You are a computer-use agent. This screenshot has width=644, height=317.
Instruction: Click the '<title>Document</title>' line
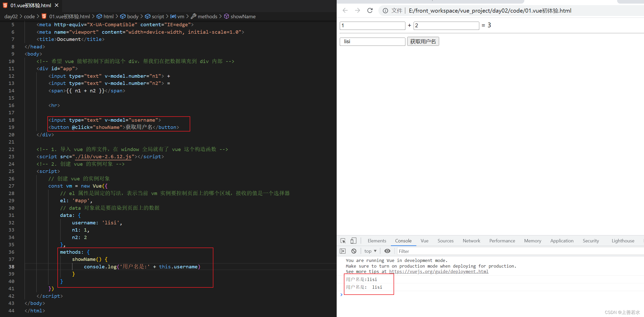click(71, 39)
